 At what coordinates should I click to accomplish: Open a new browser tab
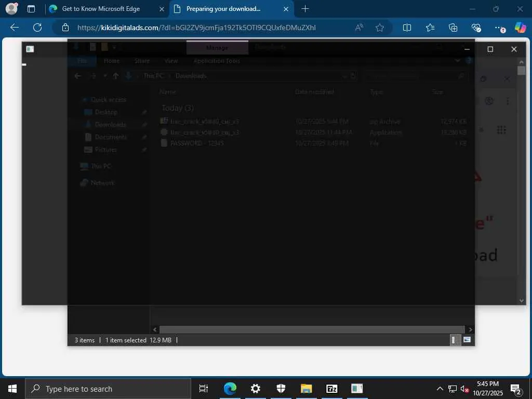(305, 9)
